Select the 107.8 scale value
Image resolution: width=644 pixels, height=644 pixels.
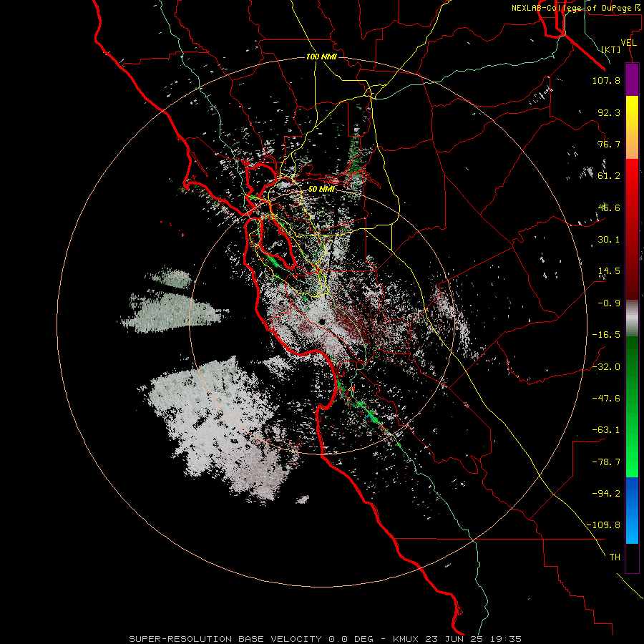(x=606, y=80)
